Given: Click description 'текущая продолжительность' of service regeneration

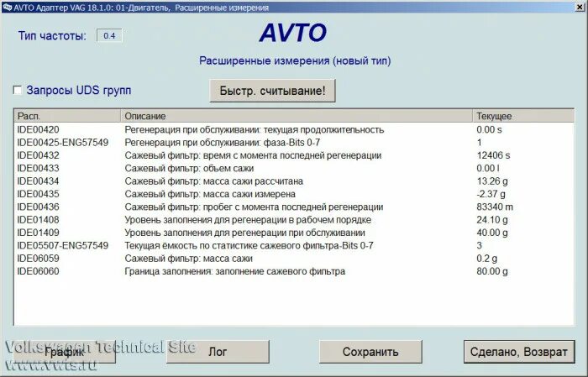Looking at the screenshot, I should pos(323,129).
